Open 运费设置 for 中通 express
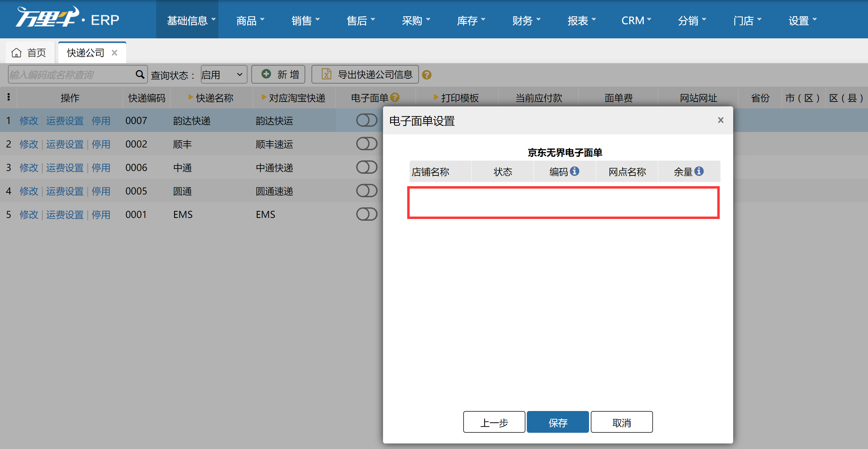The height and width of the screenshot is (449, 868). coord(65,168)
